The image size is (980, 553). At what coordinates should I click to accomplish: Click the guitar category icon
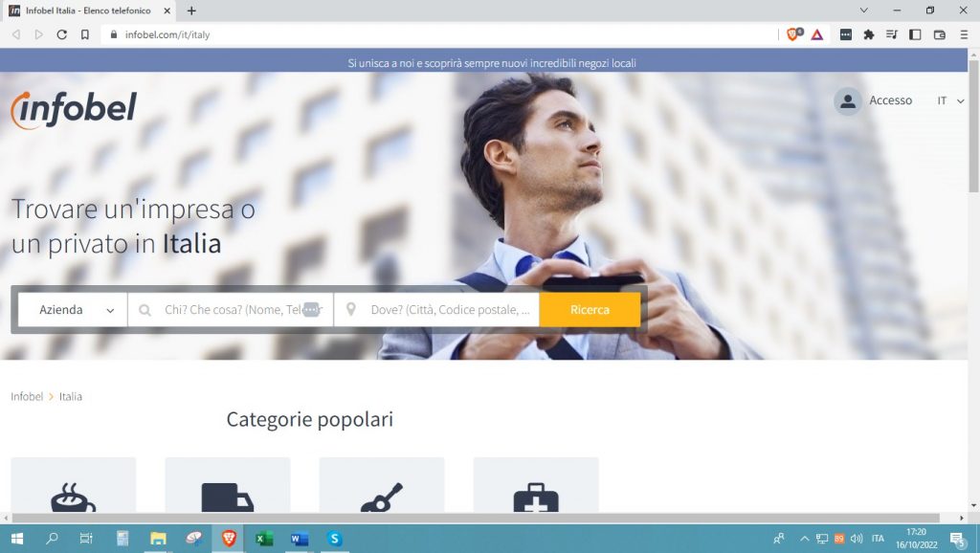381,498
